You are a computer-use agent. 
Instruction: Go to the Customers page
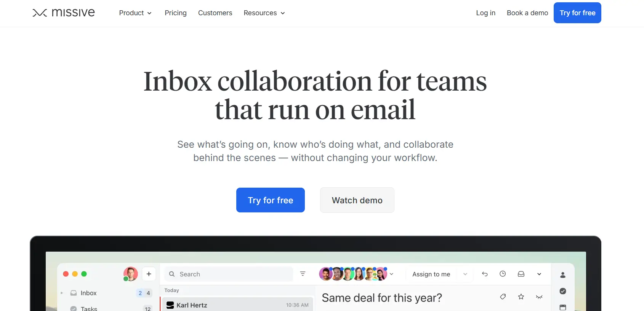(215, 13)
